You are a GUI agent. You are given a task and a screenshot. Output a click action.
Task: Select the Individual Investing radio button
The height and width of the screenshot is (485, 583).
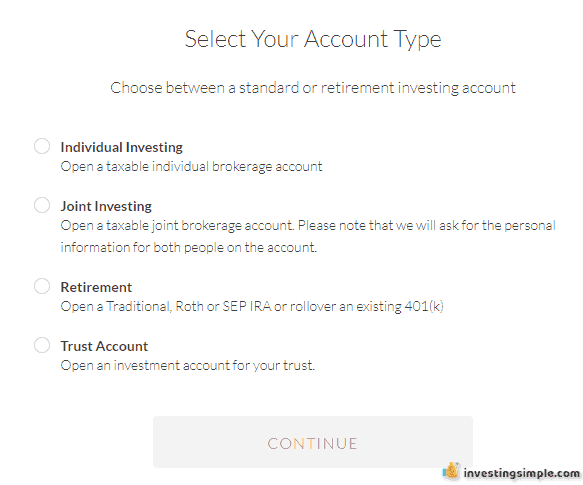point(42,146)
